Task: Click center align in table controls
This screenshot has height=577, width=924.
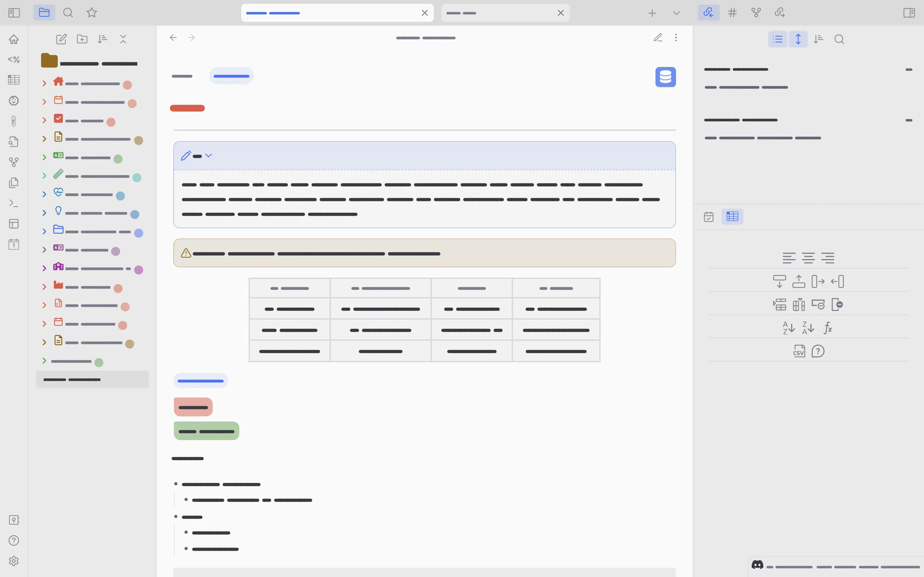Action: click(x=808, y=258)
